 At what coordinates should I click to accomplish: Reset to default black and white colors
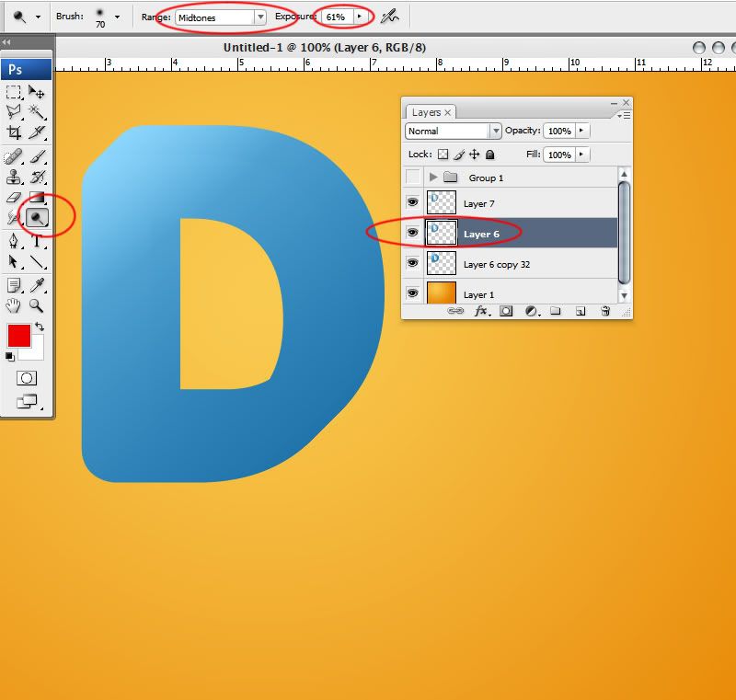pos(10,357)
